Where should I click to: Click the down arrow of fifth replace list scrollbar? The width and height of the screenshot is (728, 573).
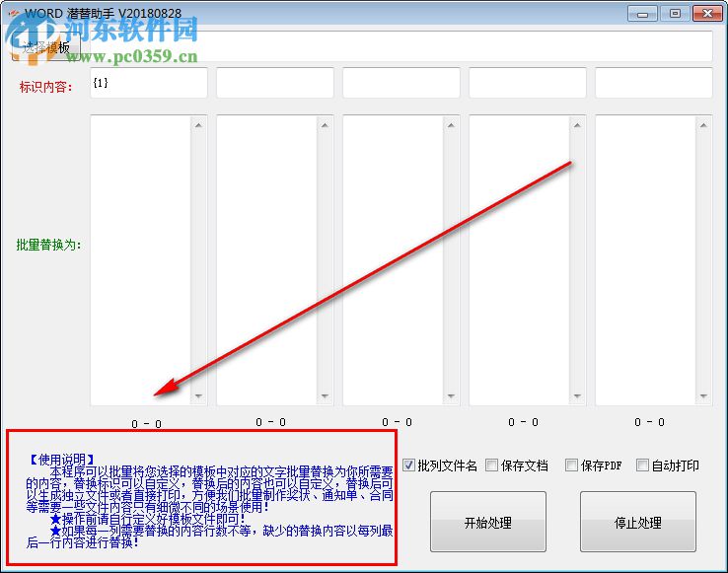coord(704,396)
